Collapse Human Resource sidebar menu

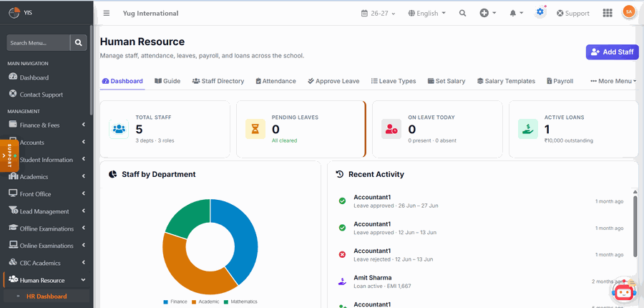coord(47,281)
